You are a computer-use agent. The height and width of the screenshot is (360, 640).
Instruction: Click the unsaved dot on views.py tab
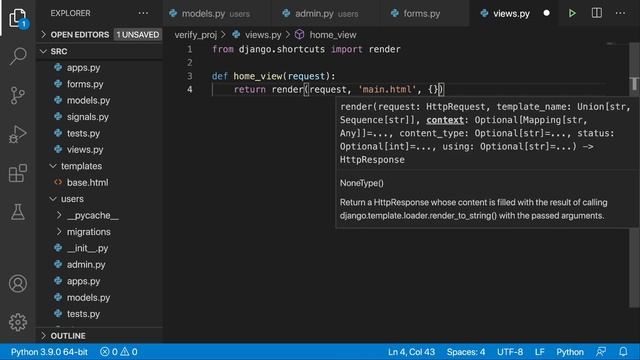(x=546, y=13)
